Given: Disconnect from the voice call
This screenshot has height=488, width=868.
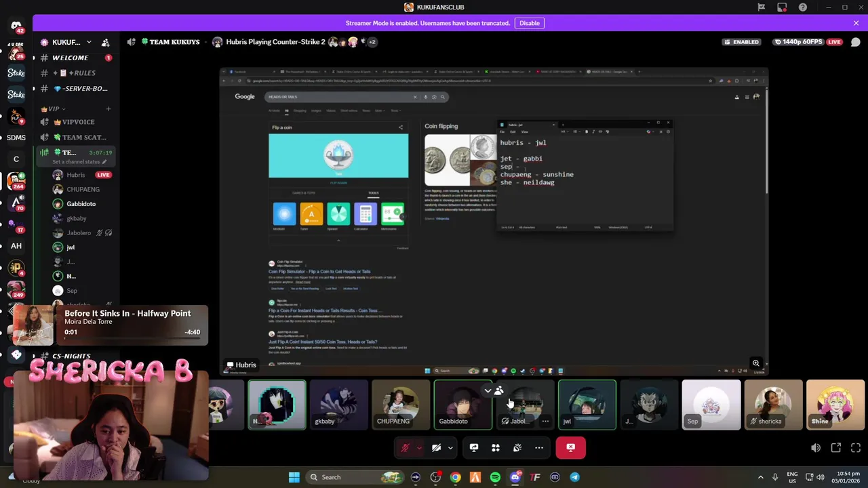Looking at the screenshot, I should (x=571, y=447).
